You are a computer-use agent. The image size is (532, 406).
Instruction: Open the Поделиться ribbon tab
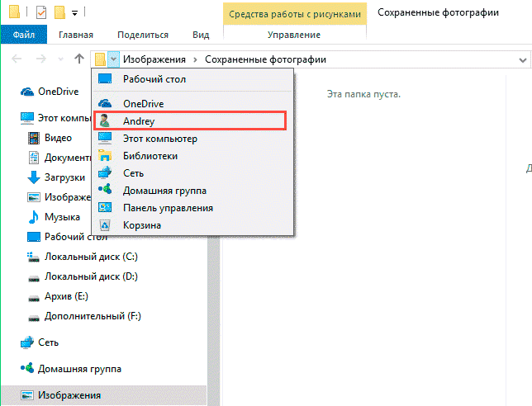coord(143,35)
